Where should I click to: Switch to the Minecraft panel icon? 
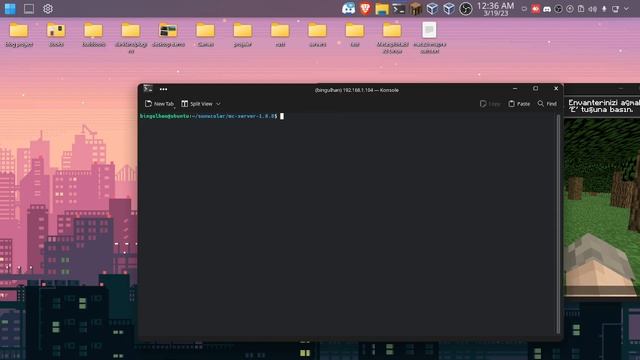click(x=416, y=9)
